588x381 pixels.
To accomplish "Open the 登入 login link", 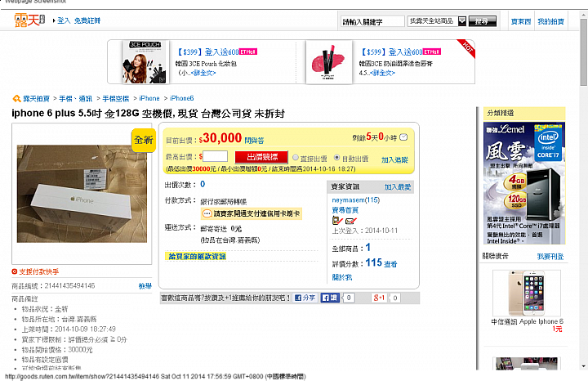I will click(x=64, y=20).
